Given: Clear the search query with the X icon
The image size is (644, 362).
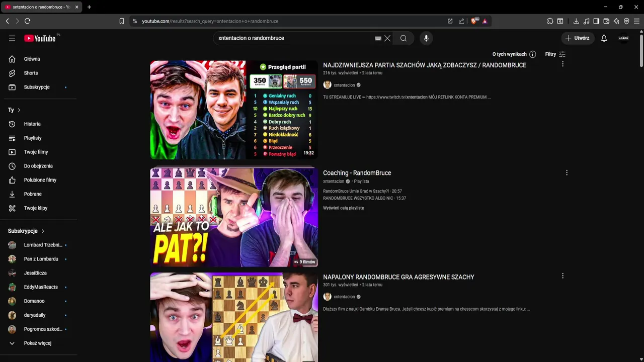Looking at the screenshot, I should pos(387,38).
